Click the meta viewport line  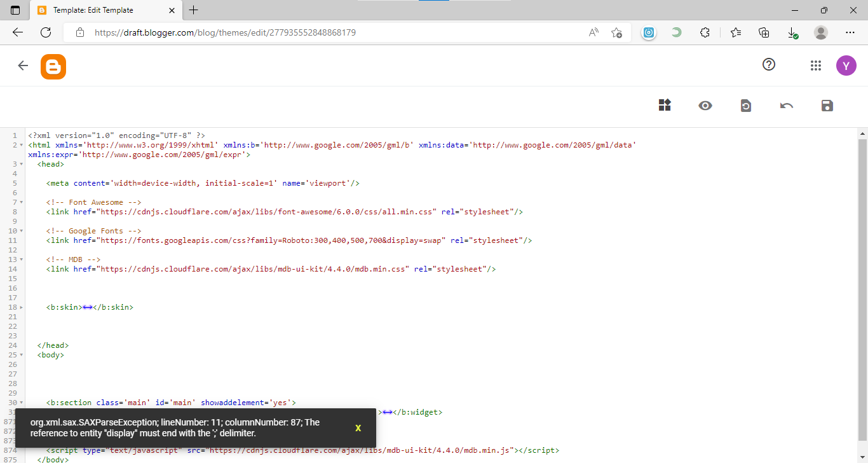coord(203,183)
